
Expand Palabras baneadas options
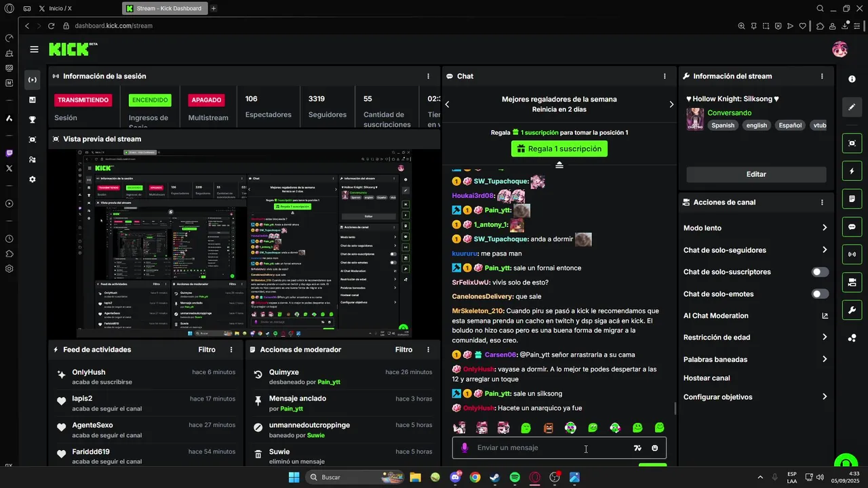(x=825, y=359)
